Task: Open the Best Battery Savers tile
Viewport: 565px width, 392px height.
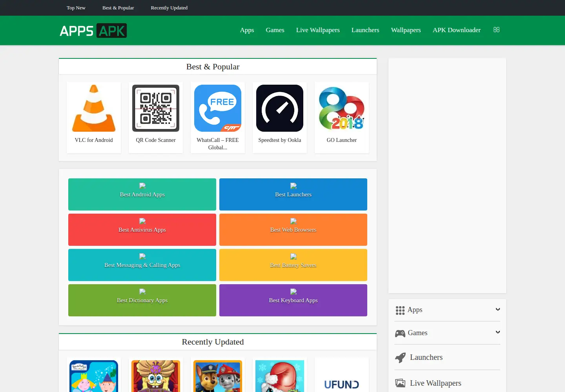Action: click(293, 265)
